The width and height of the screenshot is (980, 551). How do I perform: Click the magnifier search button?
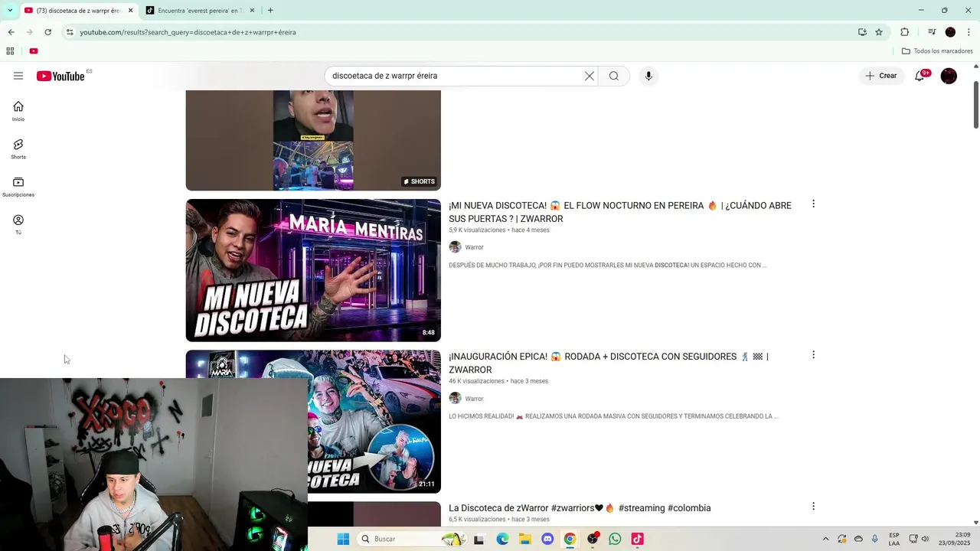tap(614, 76)
